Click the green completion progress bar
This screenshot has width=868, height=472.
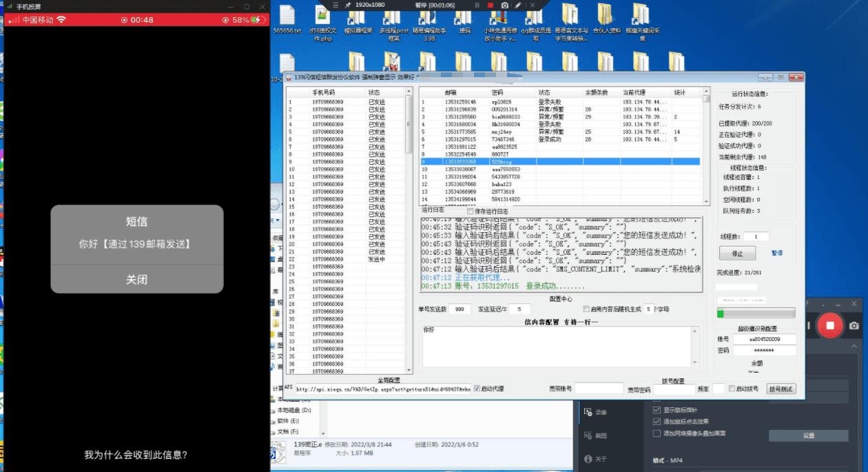(x=756, y=313)
